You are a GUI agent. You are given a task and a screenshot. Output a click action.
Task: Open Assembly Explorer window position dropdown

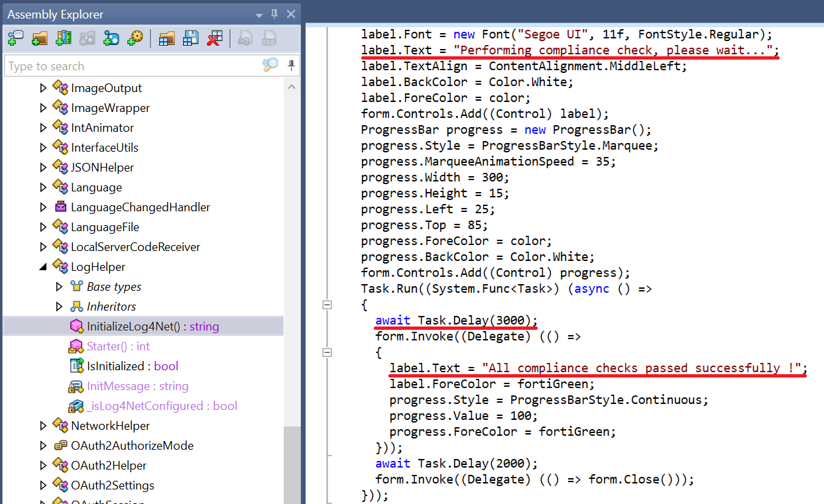click(x=259, y=14)
